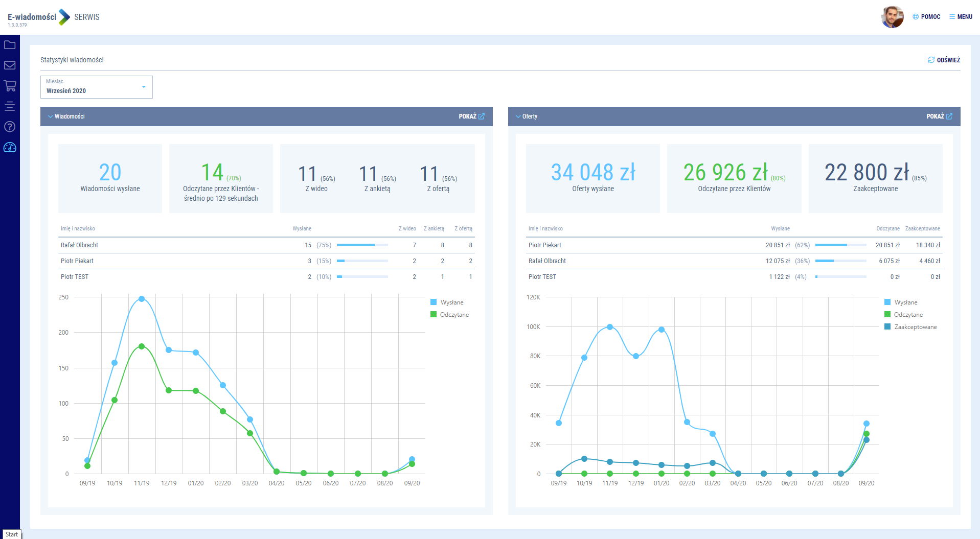Open the question mark help sidebar icon
Viewport: 980px width, 539px height.
(x=10, y=127)
